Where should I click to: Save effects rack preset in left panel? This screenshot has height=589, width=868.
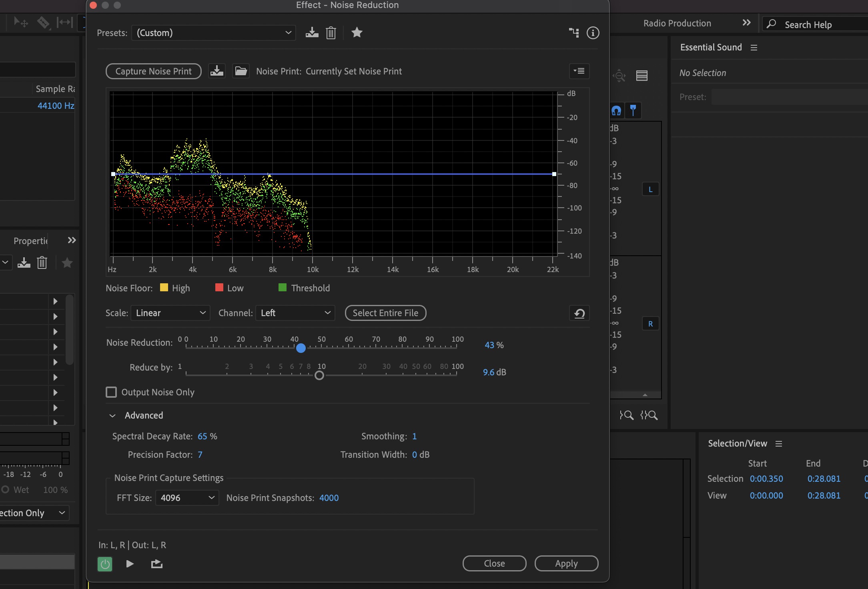point(24,263)
